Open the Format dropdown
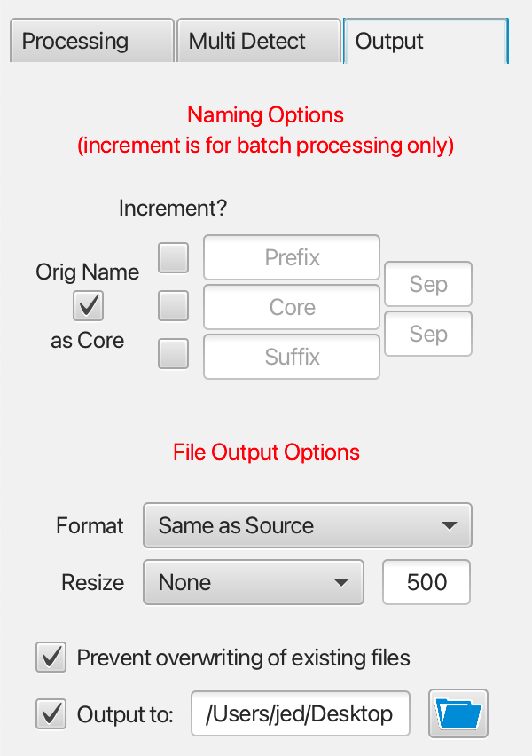The image size is (532, 756). (308, 525)
